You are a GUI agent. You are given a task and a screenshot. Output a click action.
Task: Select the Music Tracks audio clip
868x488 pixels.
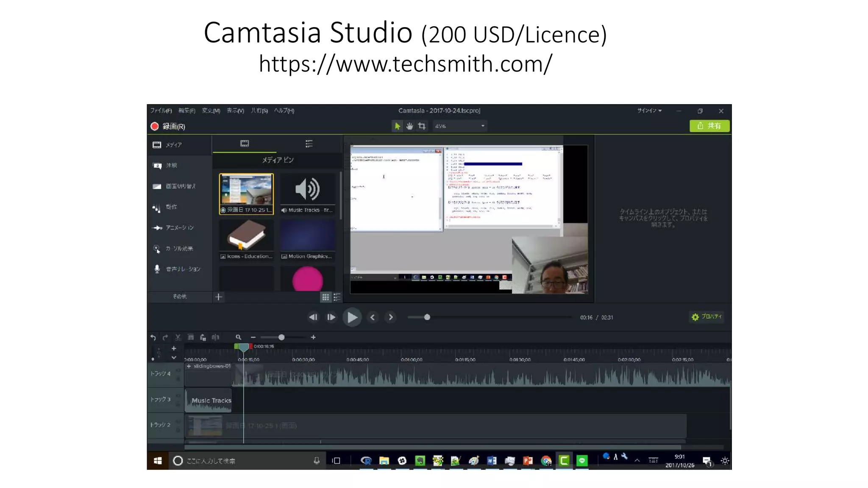point(308,194)
